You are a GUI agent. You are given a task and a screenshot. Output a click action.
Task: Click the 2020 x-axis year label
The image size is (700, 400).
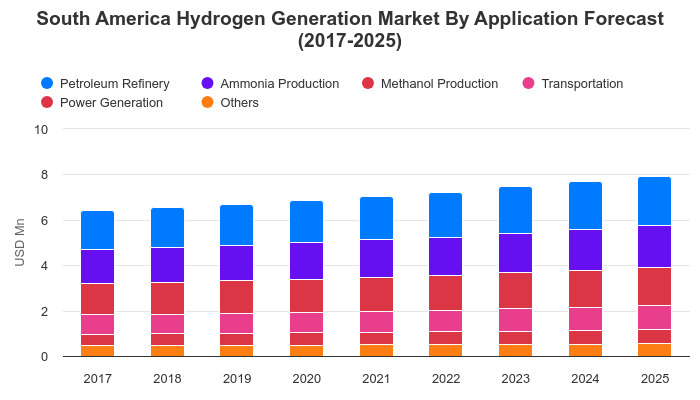[307, 379]
